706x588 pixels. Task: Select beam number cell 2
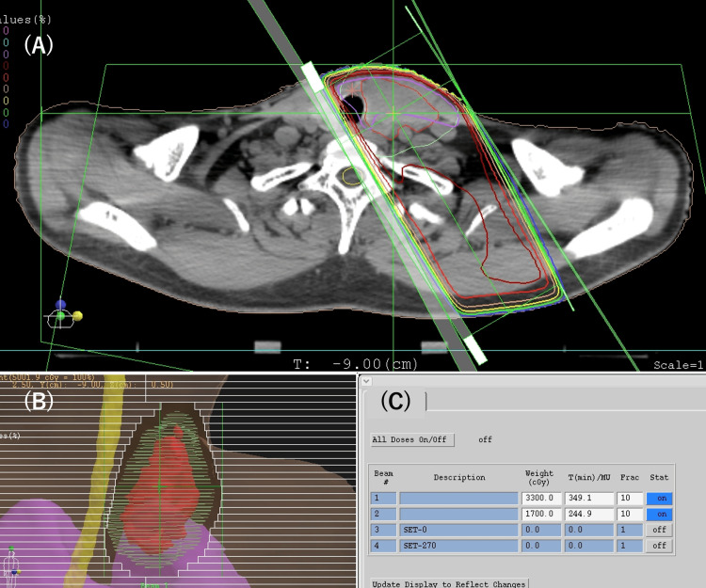tap(384, 515)
